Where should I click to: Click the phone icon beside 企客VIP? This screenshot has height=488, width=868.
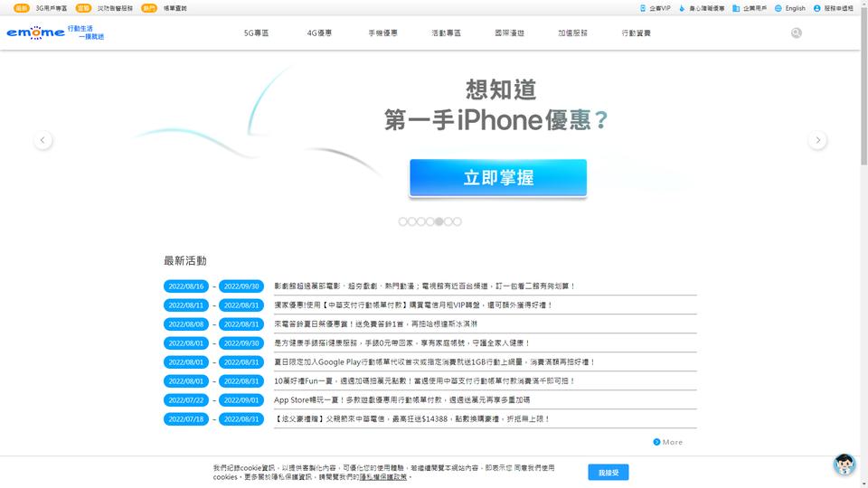coord(643,8)
